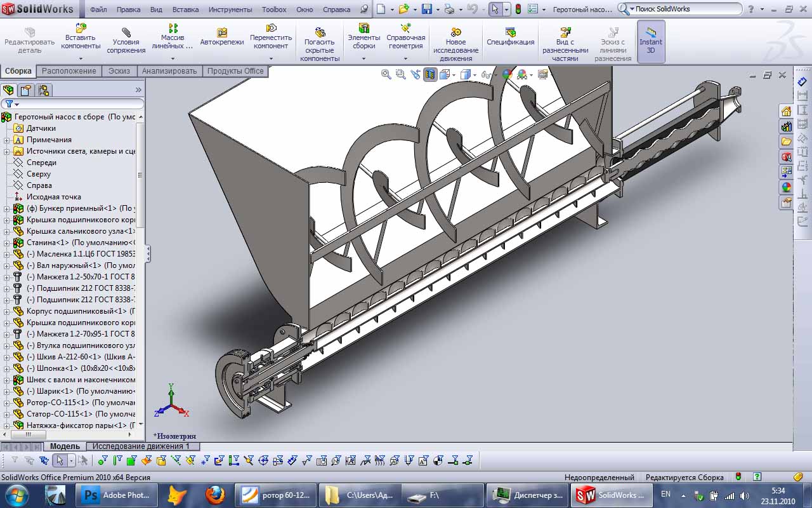Click Reference Geometry icon (Справочная геометрия)

pyautogui.click(x=405, y=28)
